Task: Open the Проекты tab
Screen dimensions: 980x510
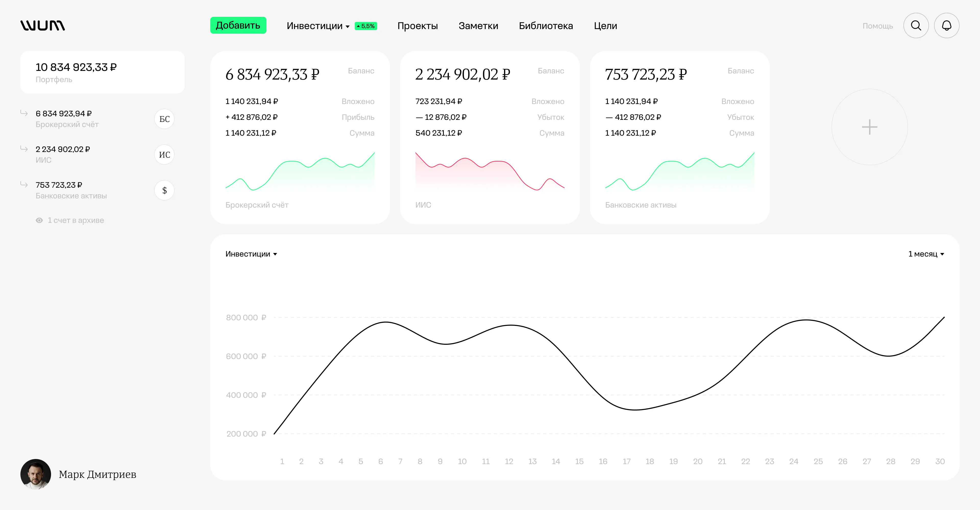Action: pyautogui.click(x=417, y=26)
